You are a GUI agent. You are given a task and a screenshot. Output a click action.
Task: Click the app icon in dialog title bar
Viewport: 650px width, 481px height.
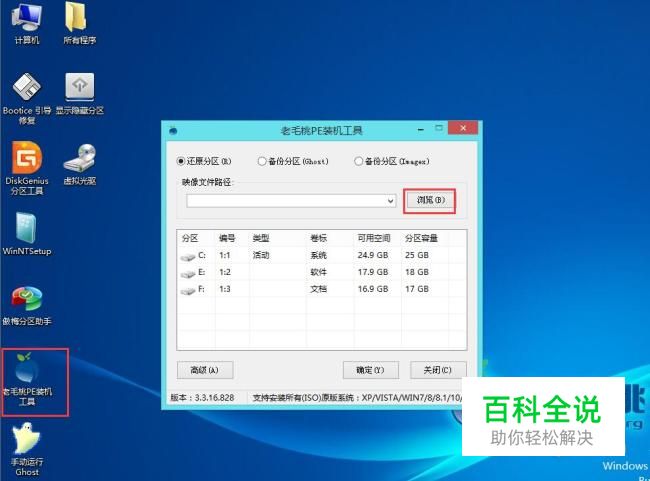coord(173,131)
